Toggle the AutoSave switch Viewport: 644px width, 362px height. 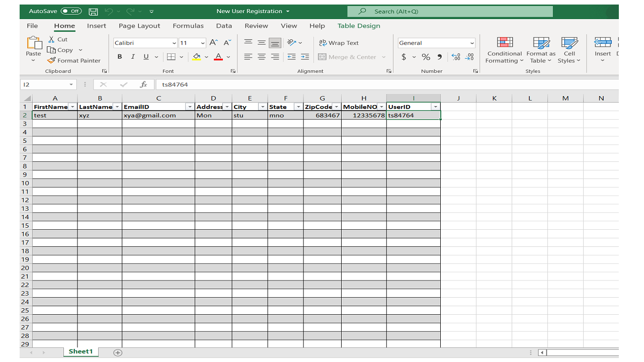[71, 11]
